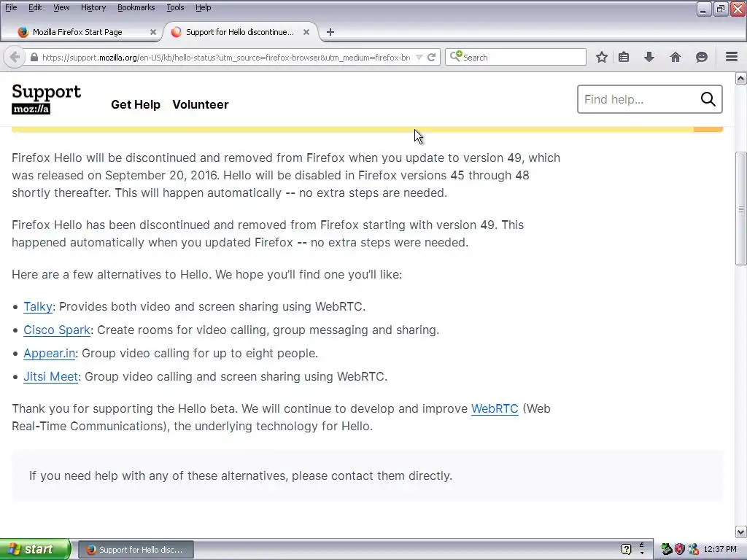
Task: Click the Volunteer navigation link
Action: 201,104
